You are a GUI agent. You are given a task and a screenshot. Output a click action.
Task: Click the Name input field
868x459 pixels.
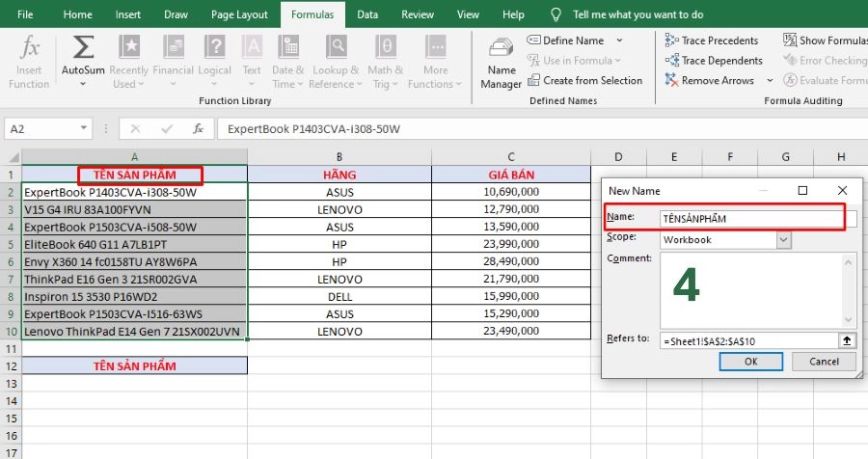758,219
